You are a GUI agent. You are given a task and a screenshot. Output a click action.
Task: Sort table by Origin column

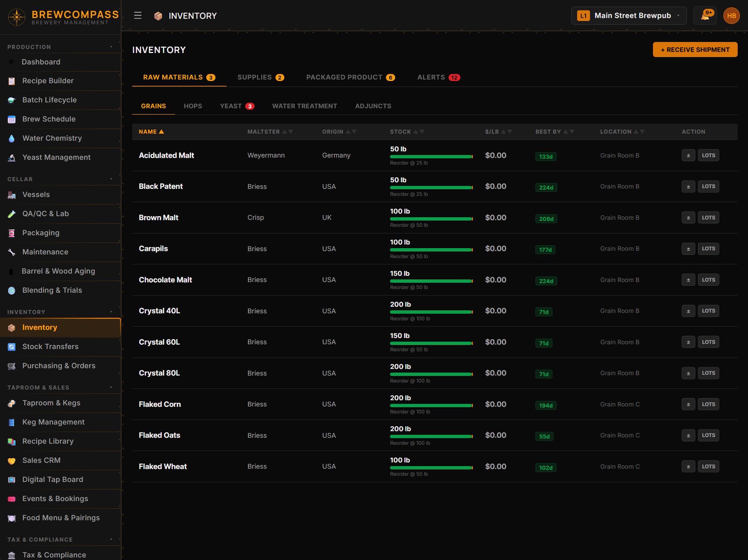339,131
